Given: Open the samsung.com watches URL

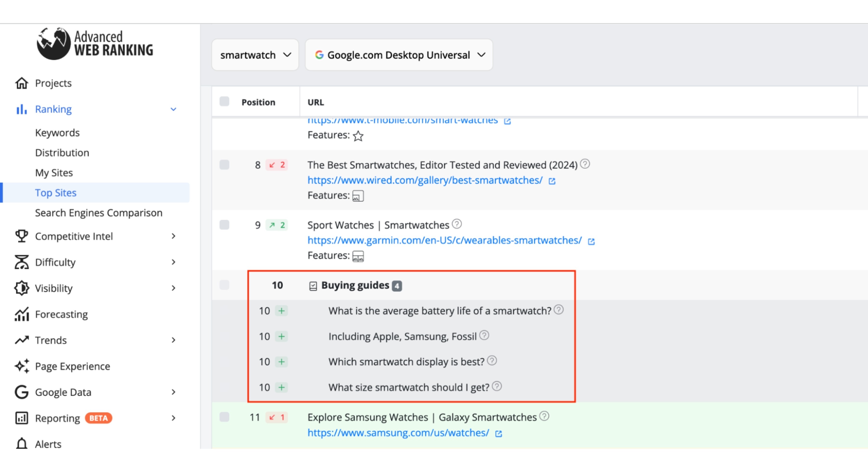Looking at the screenshot, I should point(398,433).
